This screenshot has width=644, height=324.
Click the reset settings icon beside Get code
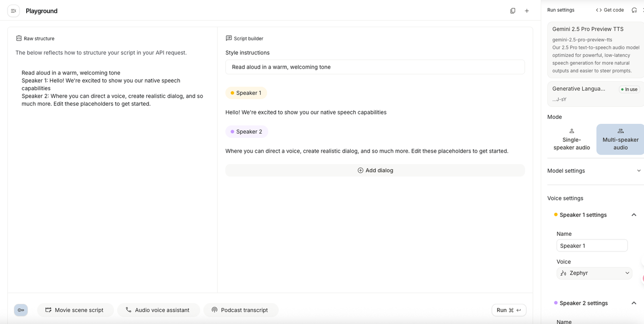(634, 10)
